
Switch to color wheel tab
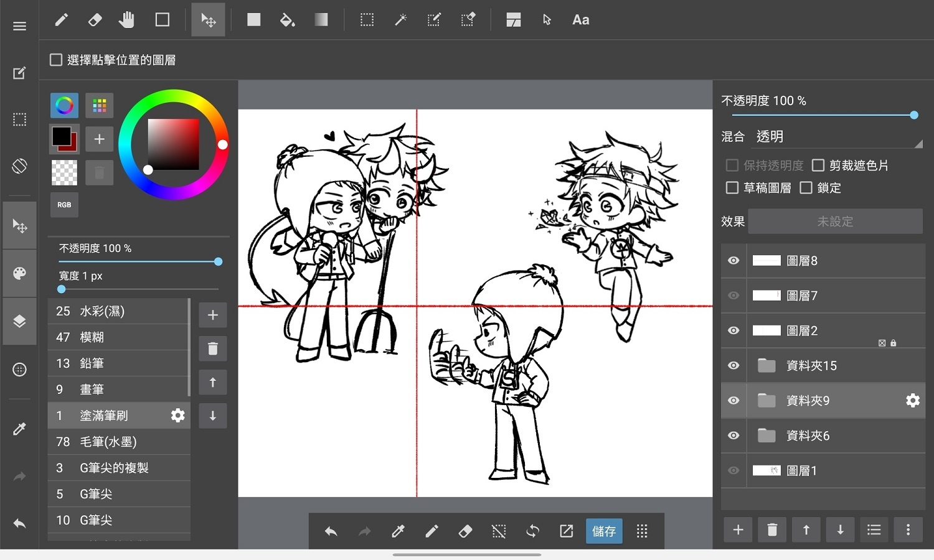click(x=64, y=106)
